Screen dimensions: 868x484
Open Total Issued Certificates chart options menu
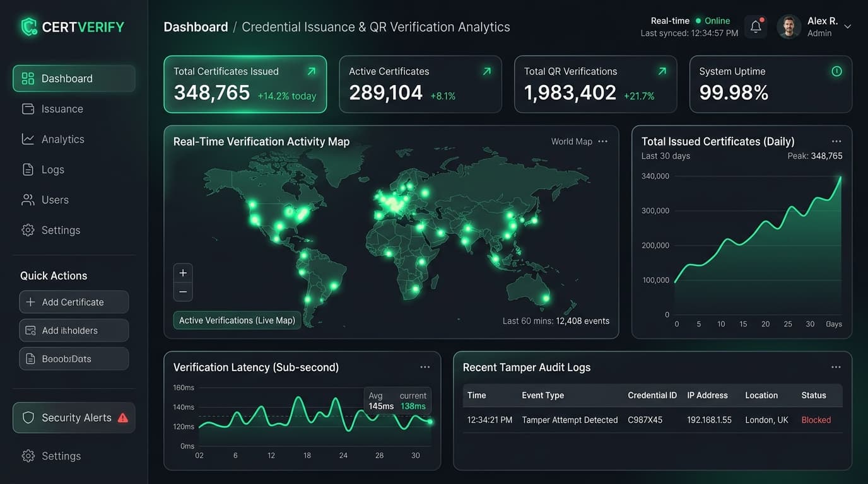pos(836,141)
